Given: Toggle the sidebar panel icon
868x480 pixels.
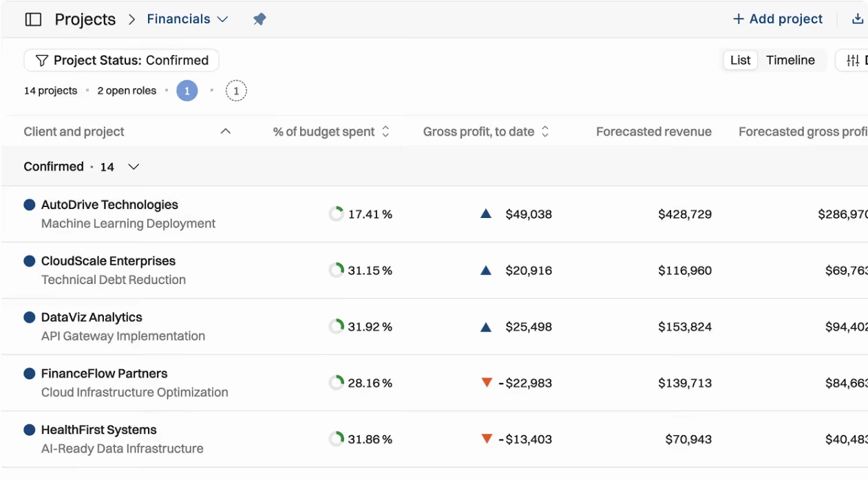Looking at the screenshot, I should (x=33, y=19).
